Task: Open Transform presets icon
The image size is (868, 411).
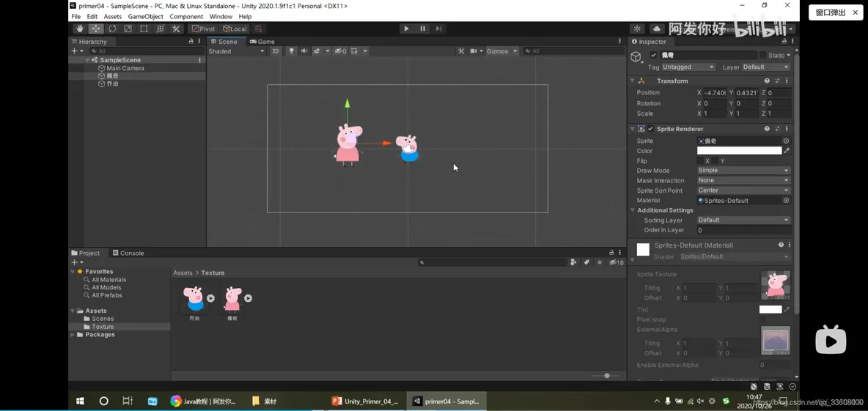Action: 777,81
